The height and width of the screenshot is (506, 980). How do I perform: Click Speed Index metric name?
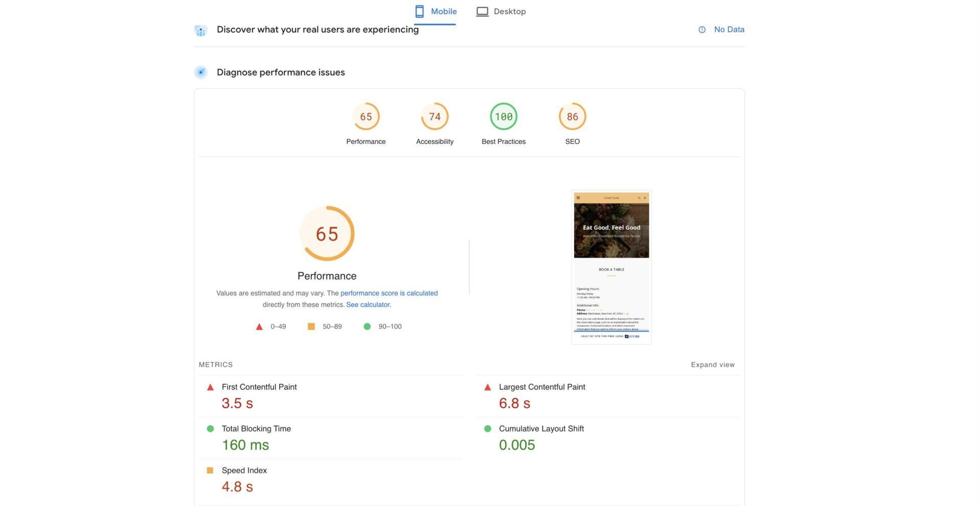coord(244,471)
